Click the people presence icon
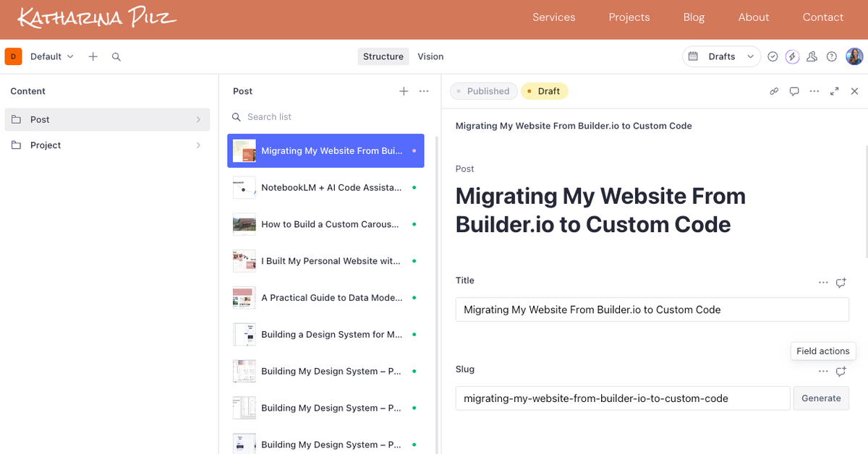Viewport: 868px width, 454px height. pos(812,56)
